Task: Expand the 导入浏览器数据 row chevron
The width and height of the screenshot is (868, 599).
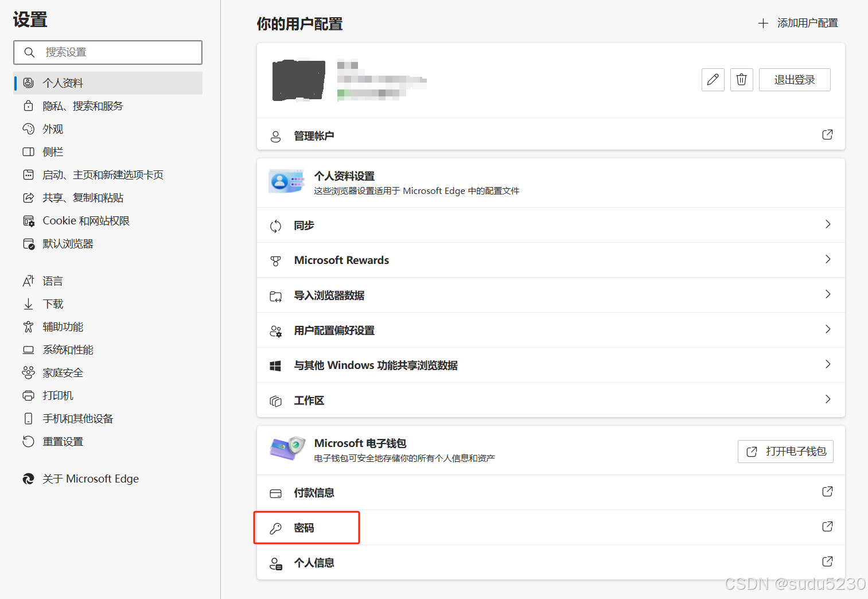Action: pos(828,294)
